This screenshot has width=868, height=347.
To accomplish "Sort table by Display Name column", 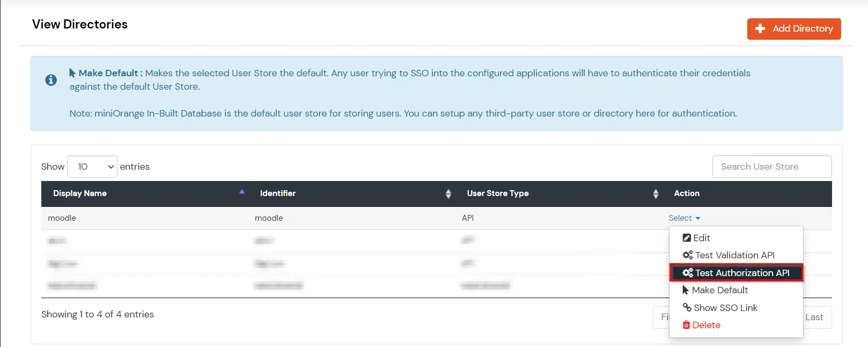I will [x=145, y=193].
